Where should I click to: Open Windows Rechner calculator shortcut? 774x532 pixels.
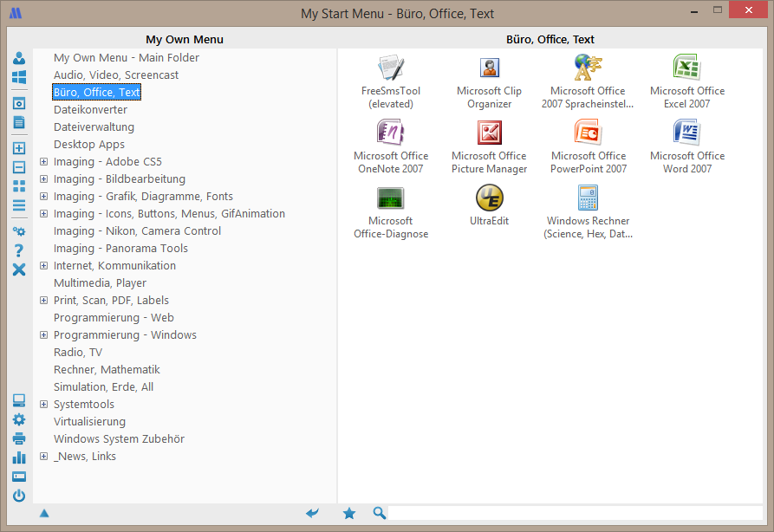tap(588, 212)
